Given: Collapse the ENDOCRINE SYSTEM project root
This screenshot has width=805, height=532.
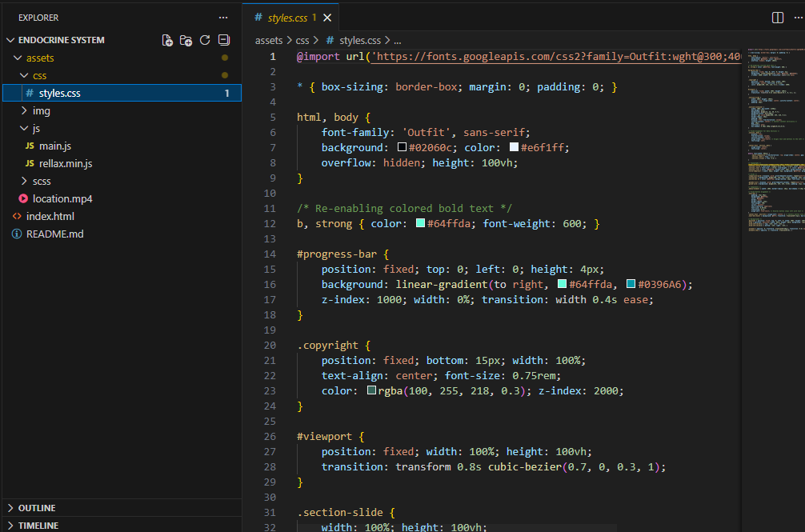Looking at the screenshot, I should (x=62, y=40).
